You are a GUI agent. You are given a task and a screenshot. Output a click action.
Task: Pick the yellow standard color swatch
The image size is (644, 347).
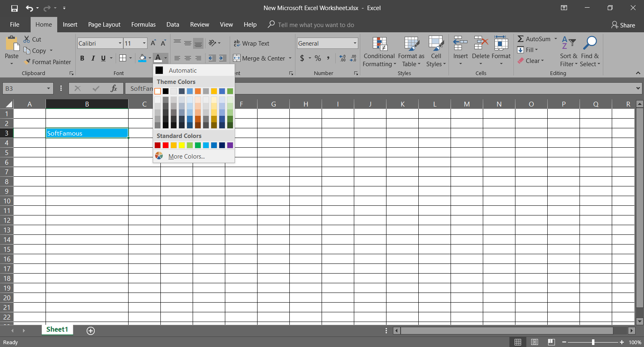pos(182,145)
